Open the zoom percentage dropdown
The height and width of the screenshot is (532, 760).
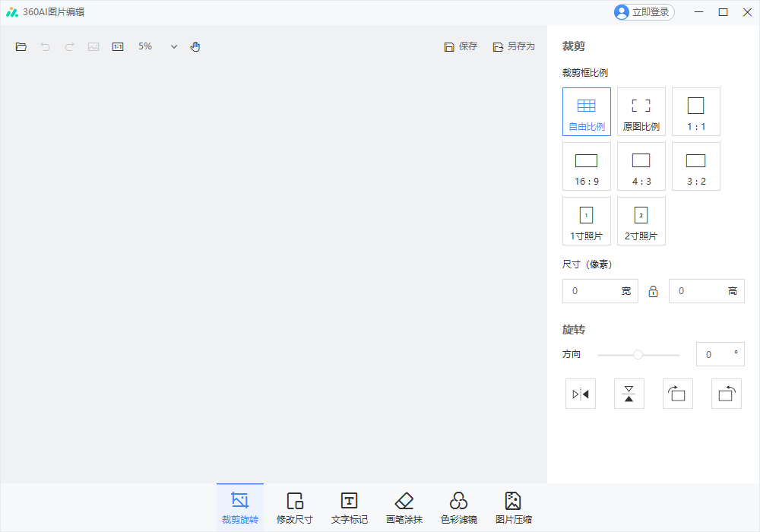[173, 46]
